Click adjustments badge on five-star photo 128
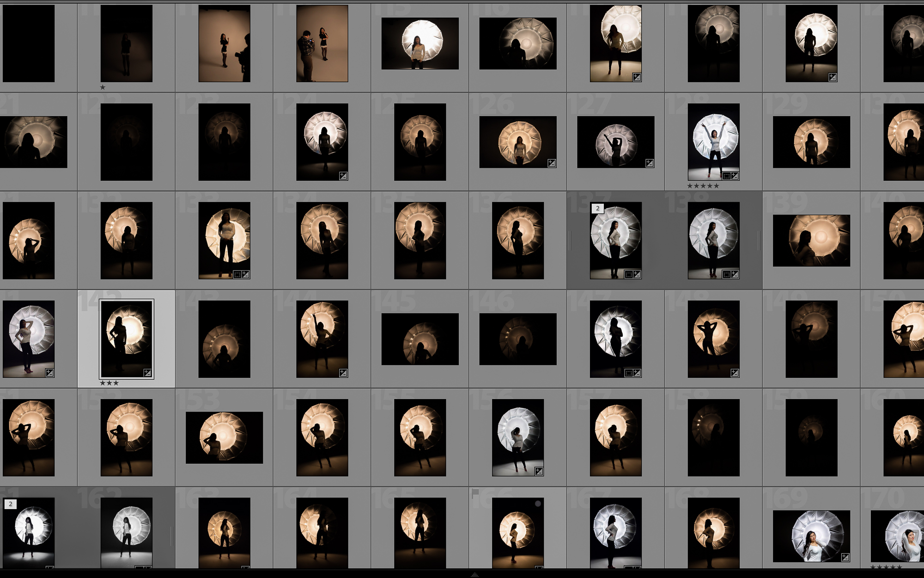924x578 pixels. click(735, 176)
